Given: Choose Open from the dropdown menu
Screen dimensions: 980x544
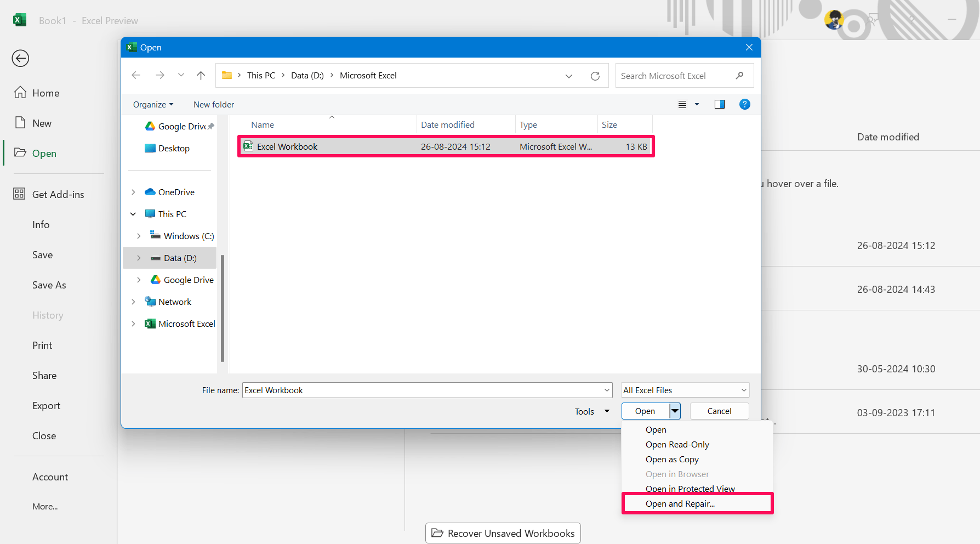Looking at the screenshot, I should coord(656,429).
